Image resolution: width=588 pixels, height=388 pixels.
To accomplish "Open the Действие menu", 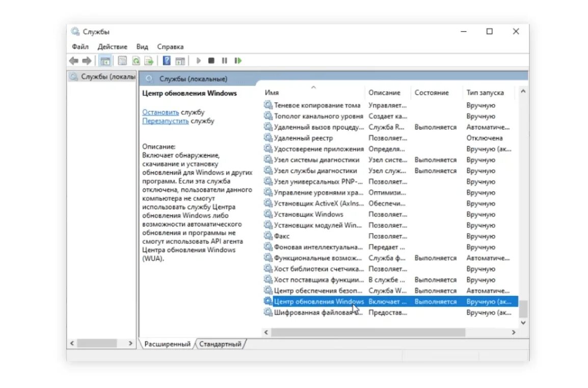I will coord(113,47).
